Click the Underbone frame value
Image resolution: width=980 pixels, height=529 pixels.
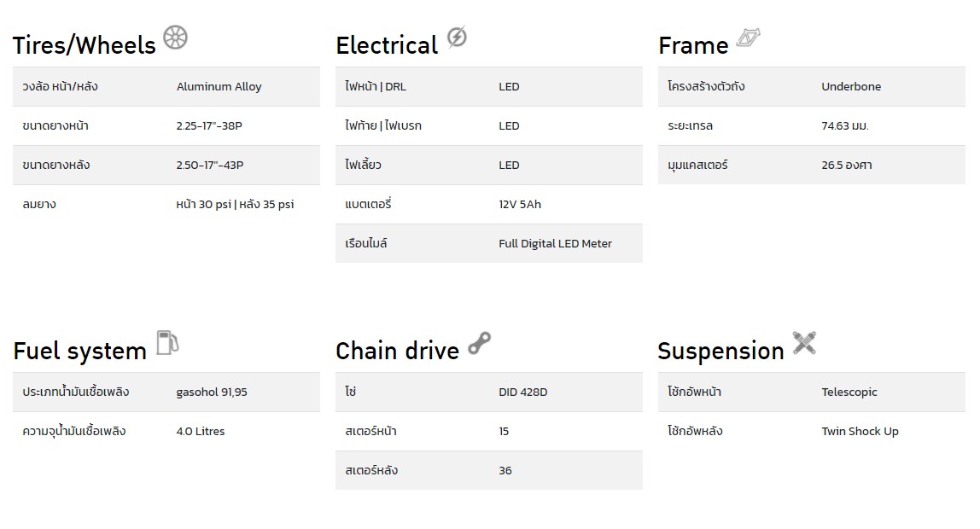tap(851, 87)
